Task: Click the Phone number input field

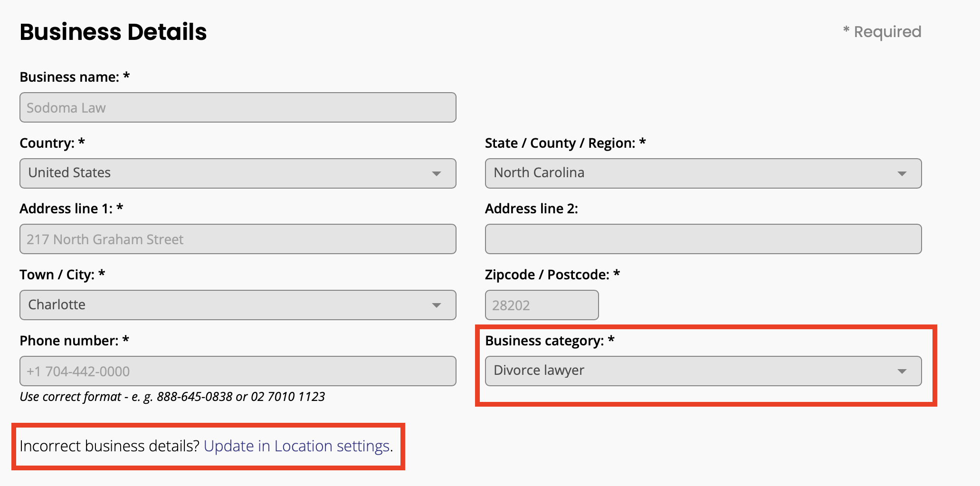Action: (238, 371)
